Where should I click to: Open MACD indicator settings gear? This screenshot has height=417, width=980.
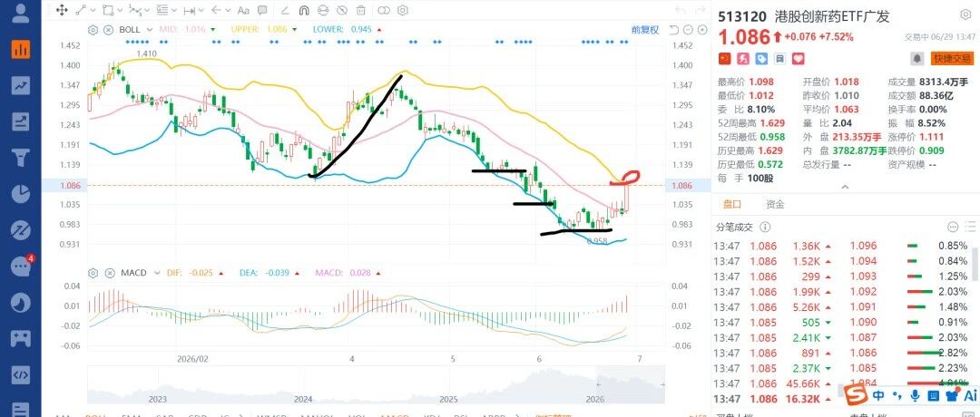pyautogui.click(x=93, y=273)
